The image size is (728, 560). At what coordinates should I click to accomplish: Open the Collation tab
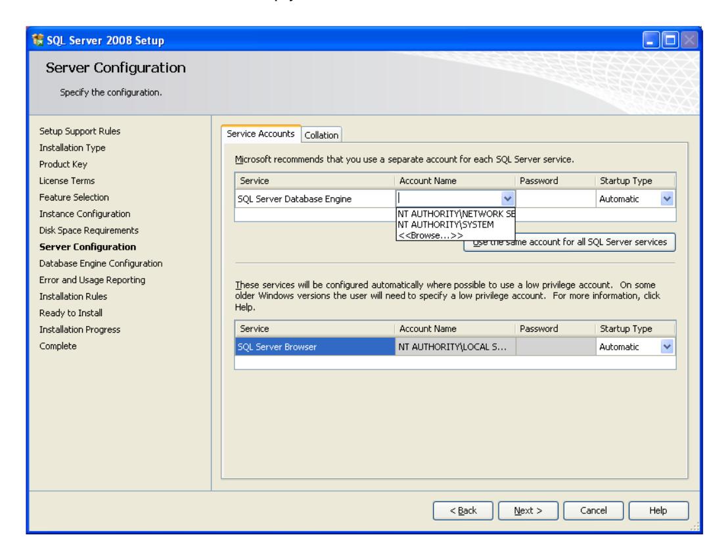321,135
